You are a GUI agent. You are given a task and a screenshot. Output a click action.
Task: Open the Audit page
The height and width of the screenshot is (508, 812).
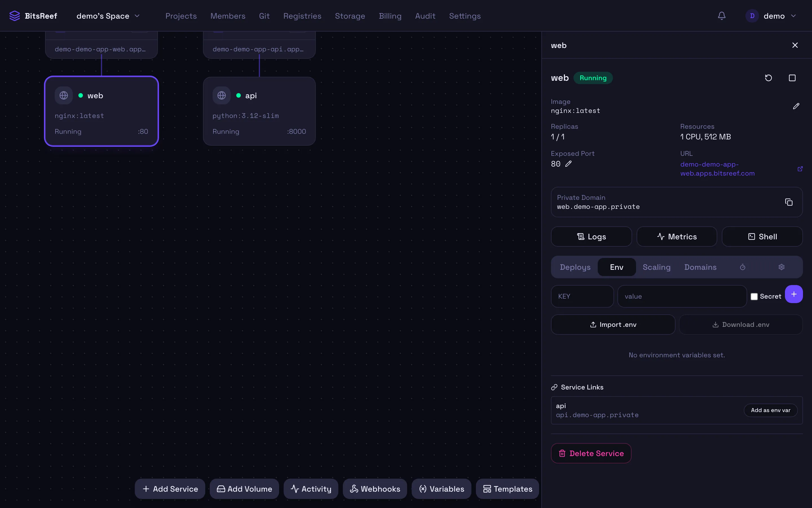pos(425,16)
